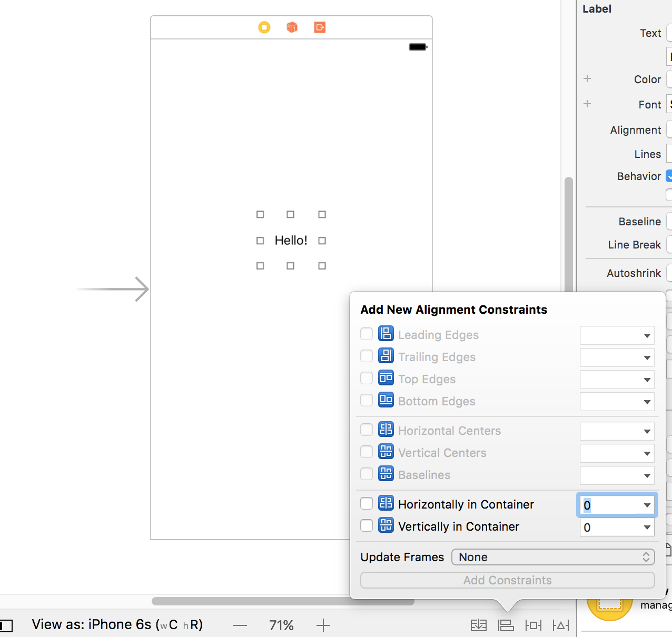Check Horizontally in Container
Image resolution: width=672 pixels, height=637 pixels.
click(367, 503)
